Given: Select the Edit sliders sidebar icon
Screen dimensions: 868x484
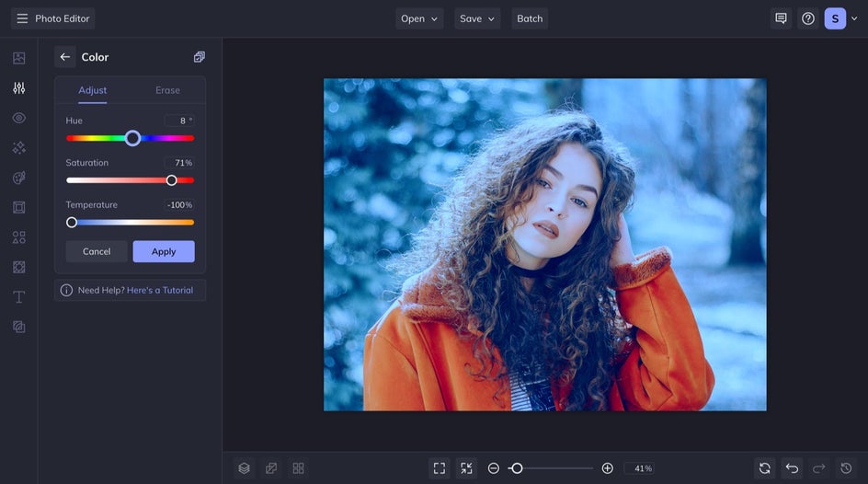Looking at the screenshot, I should click(18, 88).
